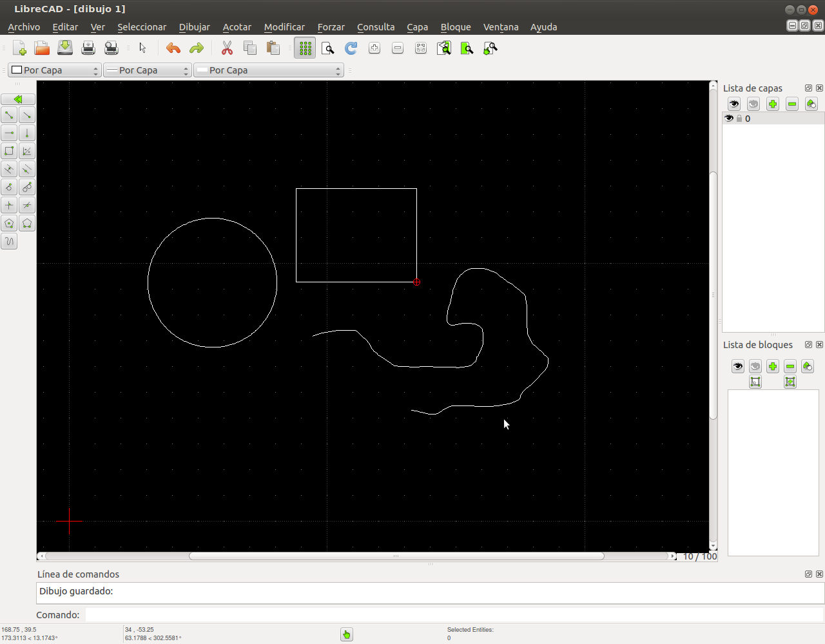Show all layers in Lista de capas
The height and width of the screenshot is (644, 825).
(x=734, y=104)
